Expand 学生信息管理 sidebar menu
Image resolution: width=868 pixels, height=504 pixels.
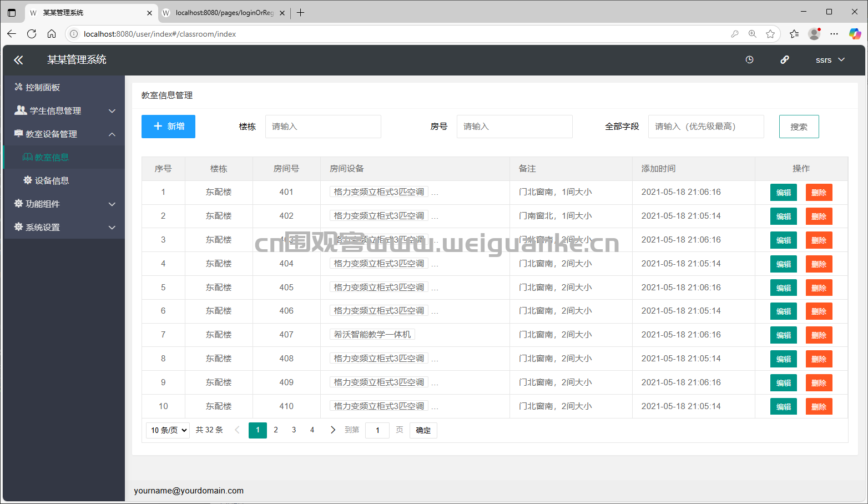[x=64, y=110]
